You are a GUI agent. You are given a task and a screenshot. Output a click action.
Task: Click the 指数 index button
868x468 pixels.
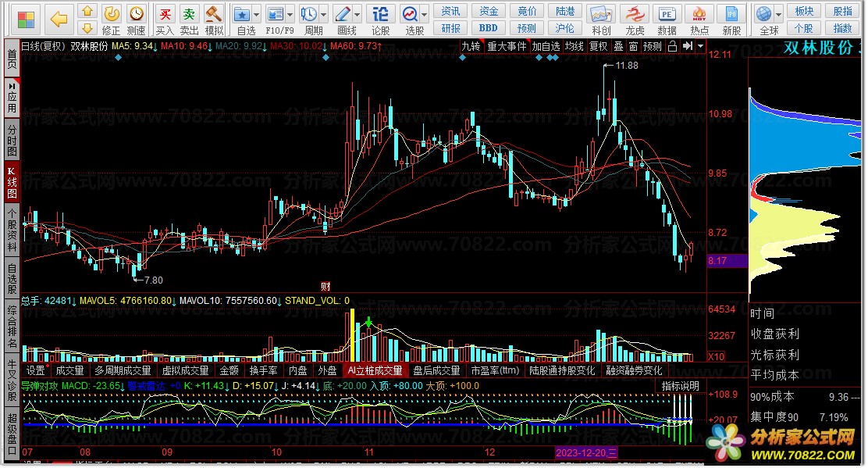pos(842,28)
